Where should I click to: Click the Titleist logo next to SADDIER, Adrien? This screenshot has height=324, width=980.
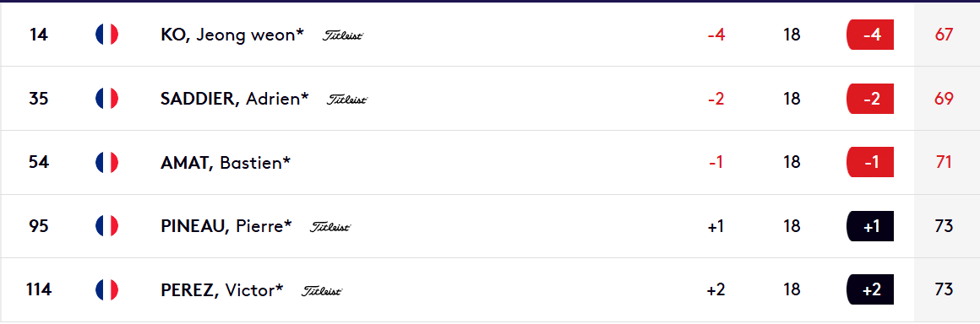[347, 100]
